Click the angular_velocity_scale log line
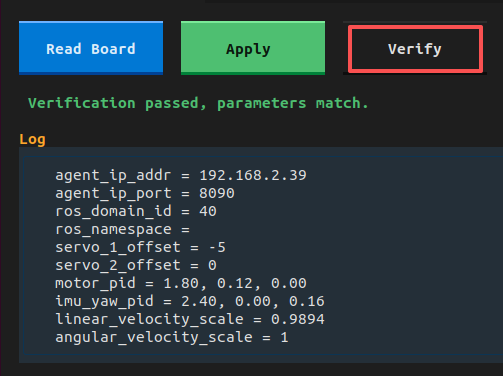The height and width of the screenshot is (376, 503). (172, 337)
